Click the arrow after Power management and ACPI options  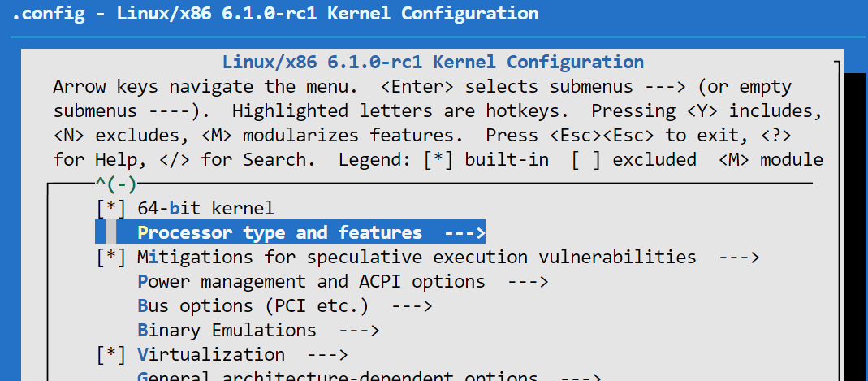(x=528, y=282)
